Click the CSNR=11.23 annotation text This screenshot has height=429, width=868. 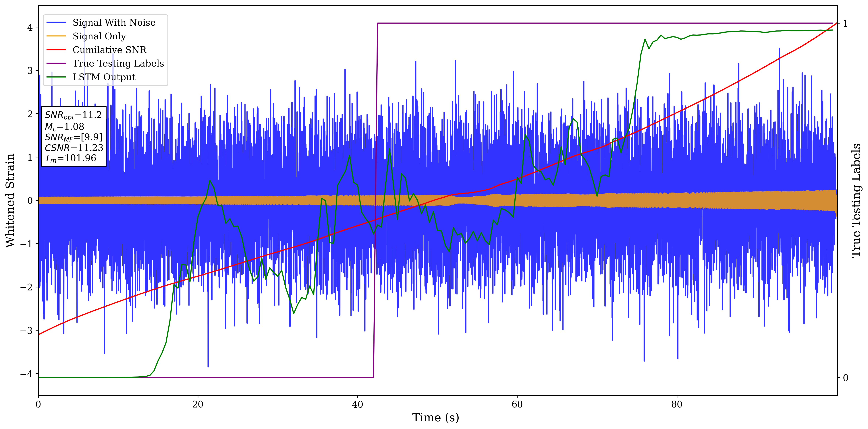(x=74, y=148)
